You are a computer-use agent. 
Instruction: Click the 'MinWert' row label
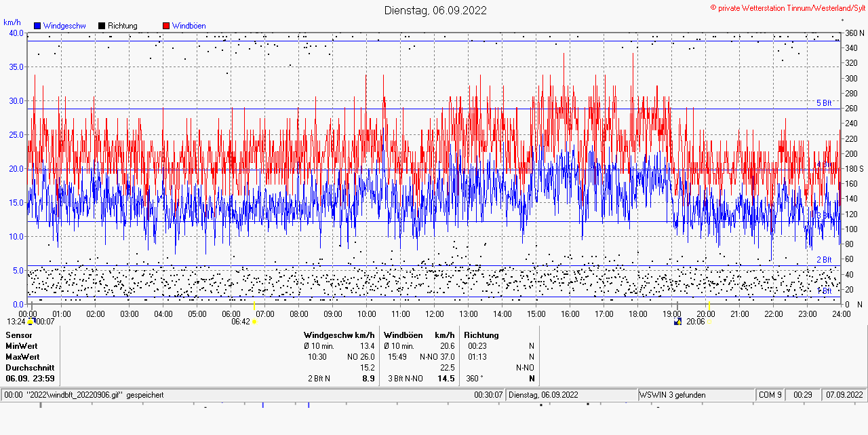(x=21, y=346)
